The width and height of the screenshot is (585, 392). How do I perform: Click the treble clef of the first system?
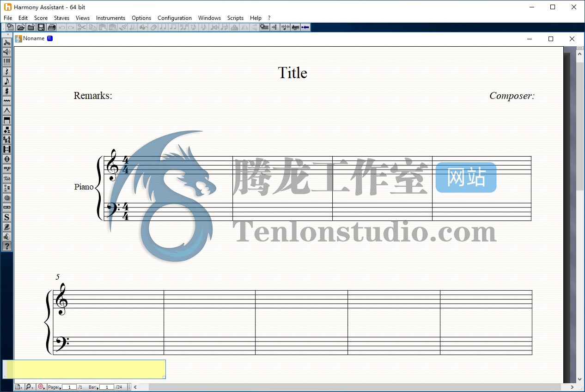112,165
